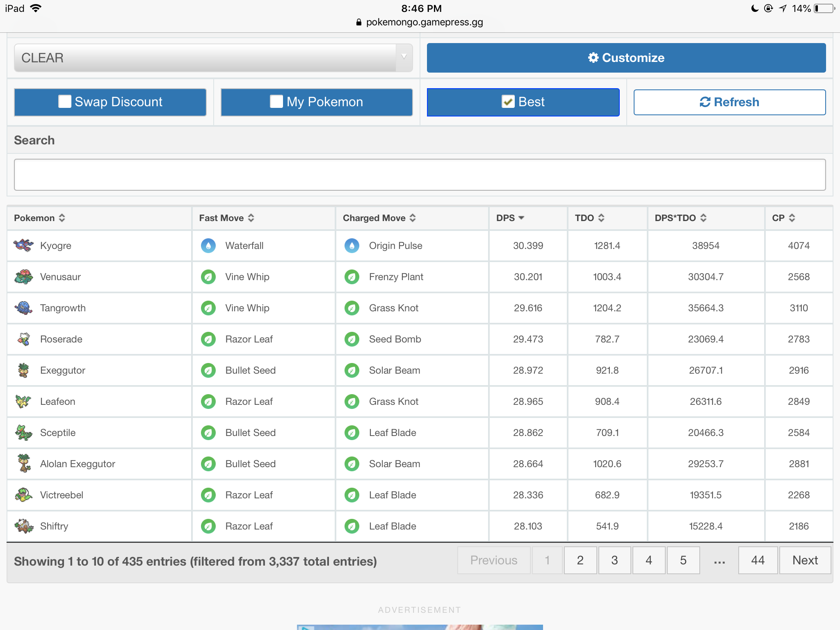Click the gear icon on Customize button
Viewport: 840px width, 630px height.
pos(593,57)
